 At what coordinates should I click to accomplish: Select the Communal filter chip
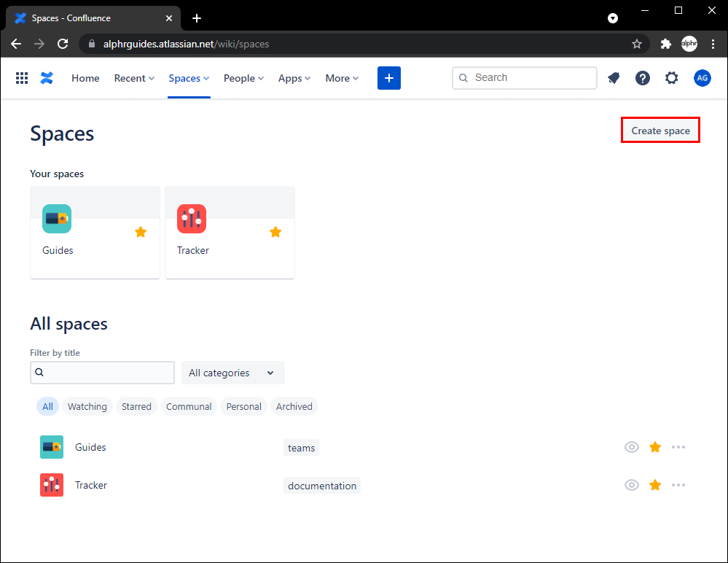point(189,406)
